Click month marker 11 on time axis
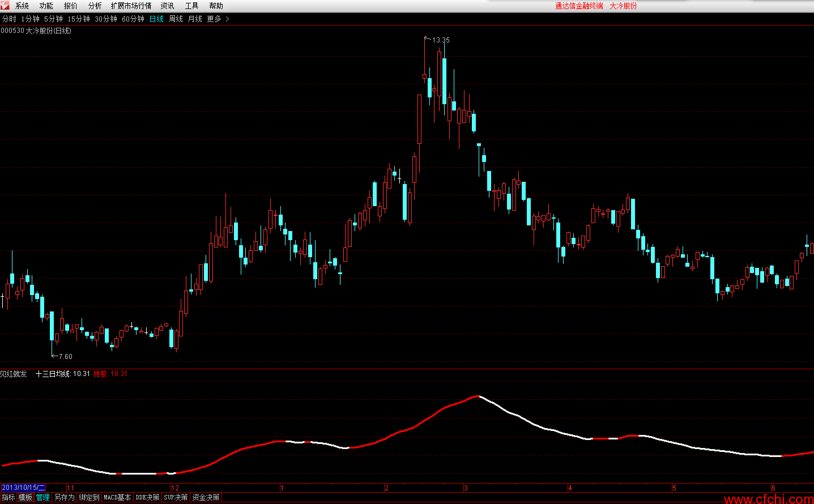814x504 pixels. coord(70,488)
